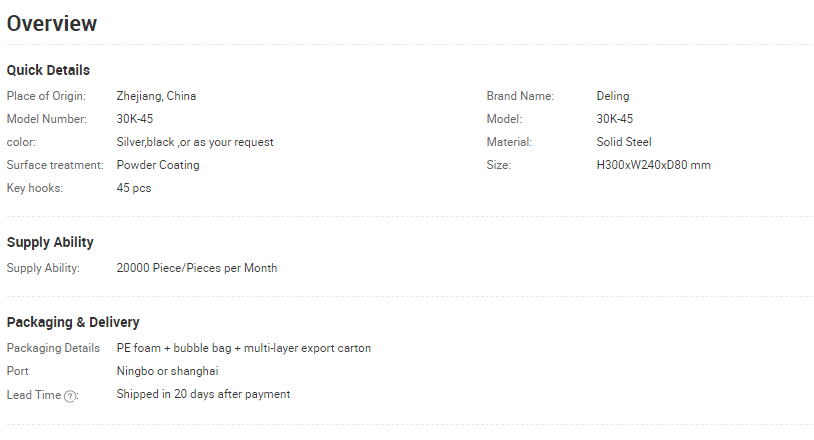This screenshot has height=440, width=814.
Task: Select the PE foam packaging details text
Action: [243, 348]
